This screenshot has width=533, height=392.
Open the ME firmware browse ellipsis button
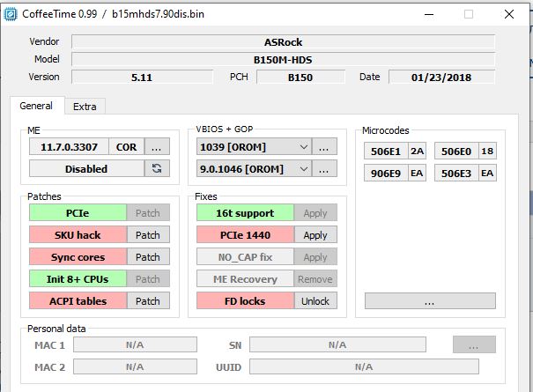point(157,147)
